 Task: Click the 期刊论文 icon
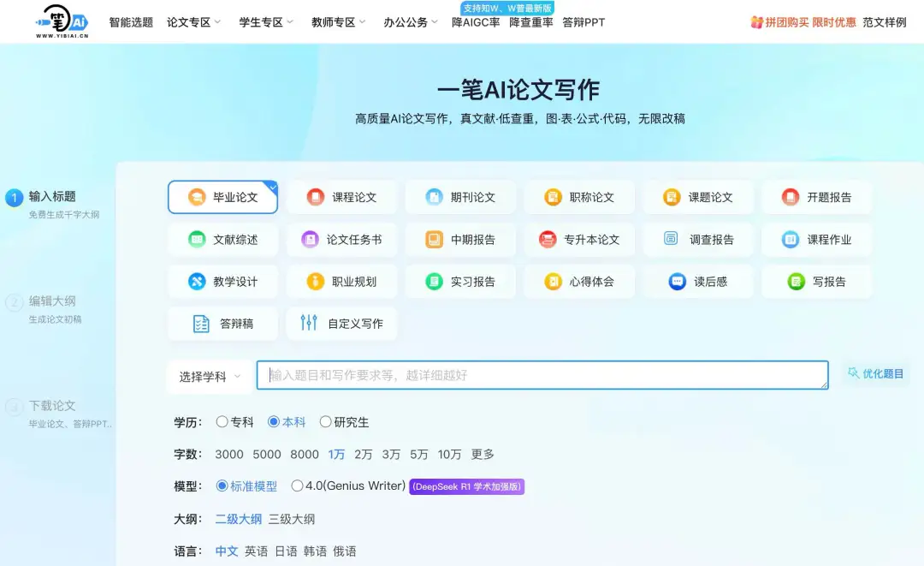pyautogui.click(x=435, y=197)
